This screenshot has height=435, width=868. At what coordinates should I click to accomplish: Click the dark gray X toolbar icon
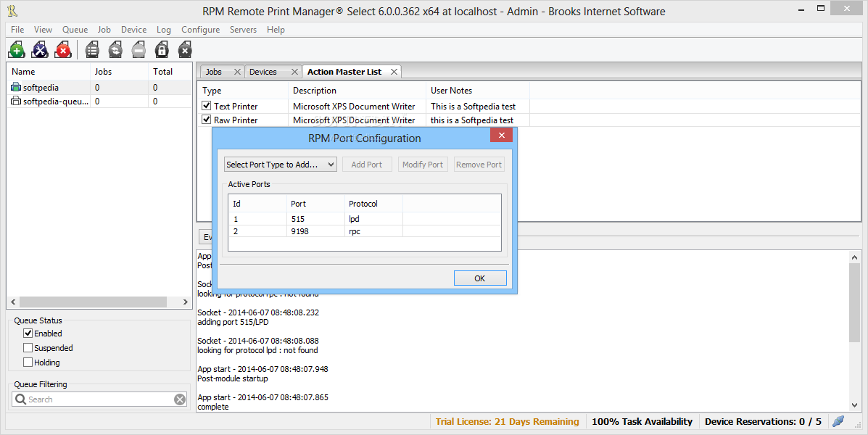click(x=185, y=50)
